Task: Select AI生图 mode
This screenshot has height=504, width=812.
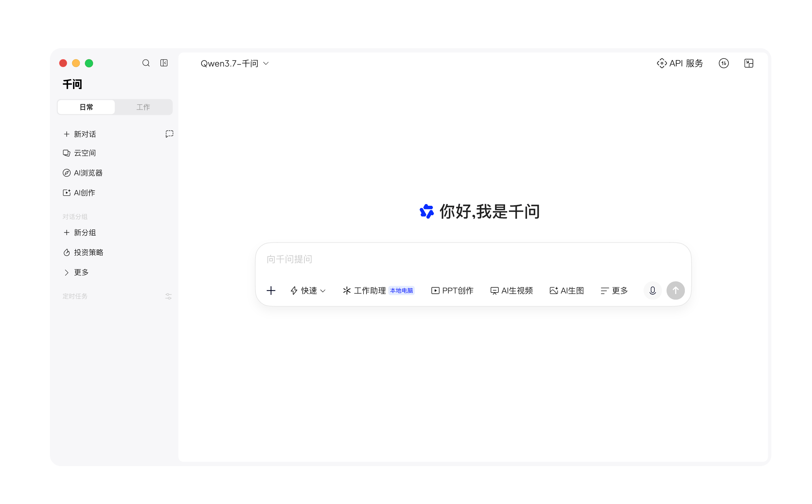Action: click(x=567, y=291)
